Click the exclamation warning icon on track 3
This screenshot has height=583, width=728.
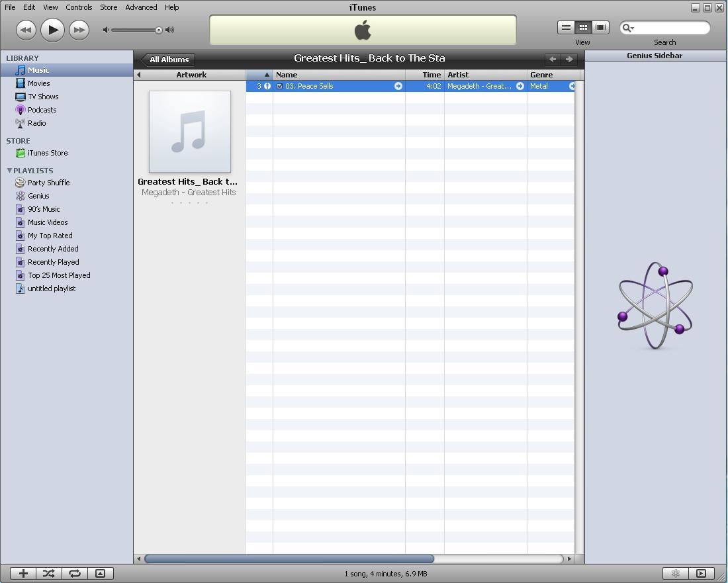coord(267,86)
